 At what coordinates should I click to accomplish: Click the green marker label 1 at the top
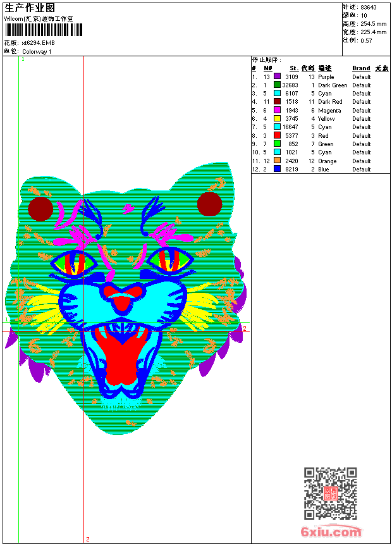click(x=23, y=59)
